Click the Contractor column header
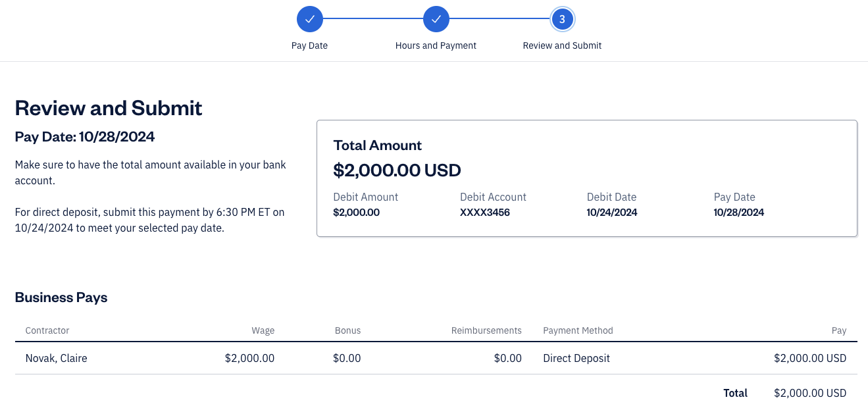Image resolution: width=868 pixels, height=410 pixels. [x=47, y=330]
